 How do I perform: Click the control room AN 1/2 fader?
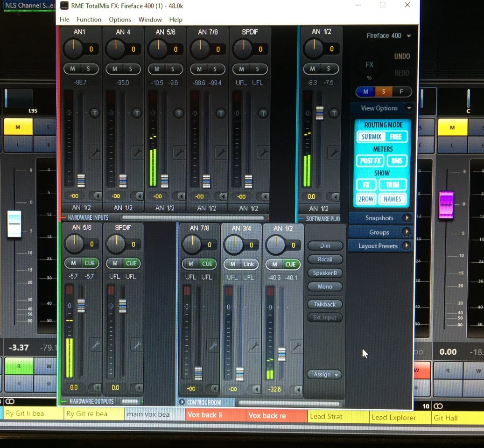tap(281, 354)
